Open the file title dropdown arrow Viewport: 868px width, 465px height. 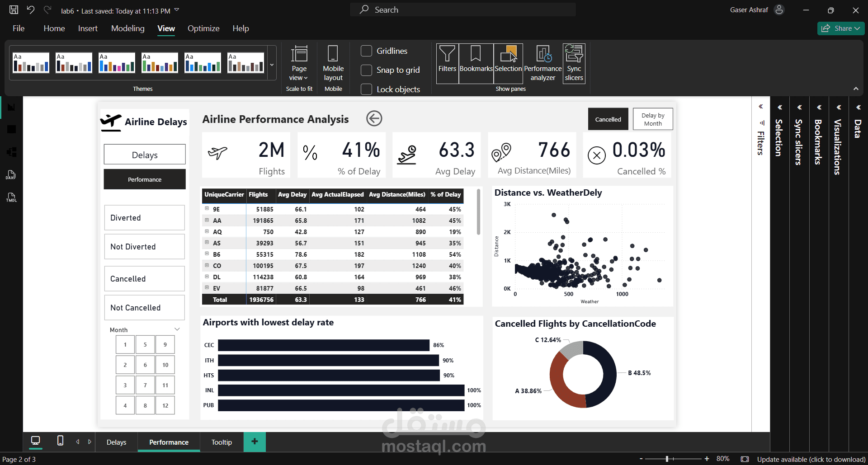[177, 10]
